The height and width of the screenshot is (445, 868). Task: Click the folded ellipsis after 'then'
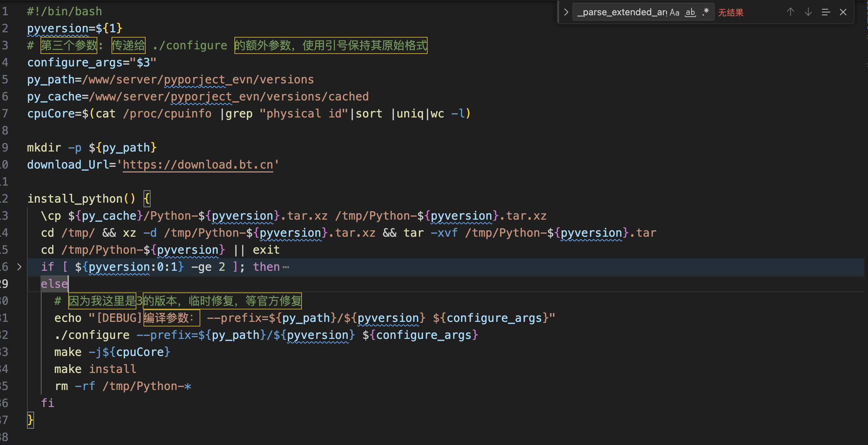(286, 267)
